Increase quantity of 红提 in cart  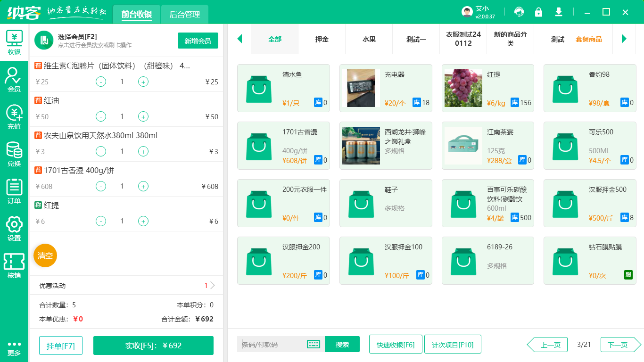point(143,221)
